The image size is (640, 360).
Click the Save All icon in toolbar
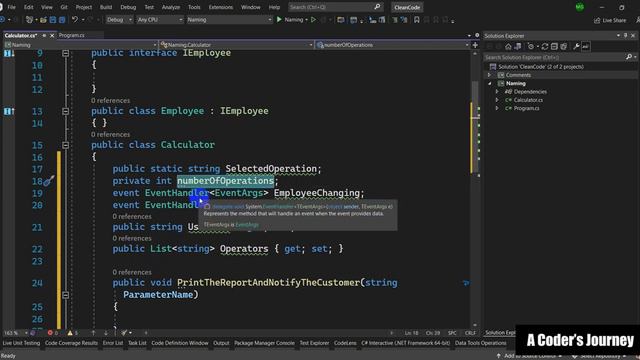pos(62,19)
